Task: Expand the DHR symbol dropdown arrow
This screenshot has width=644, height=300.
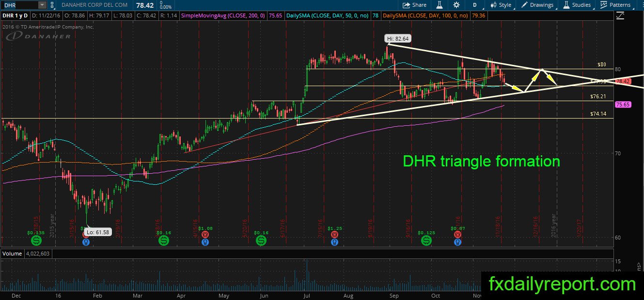Action: click(x=42, y=5)
